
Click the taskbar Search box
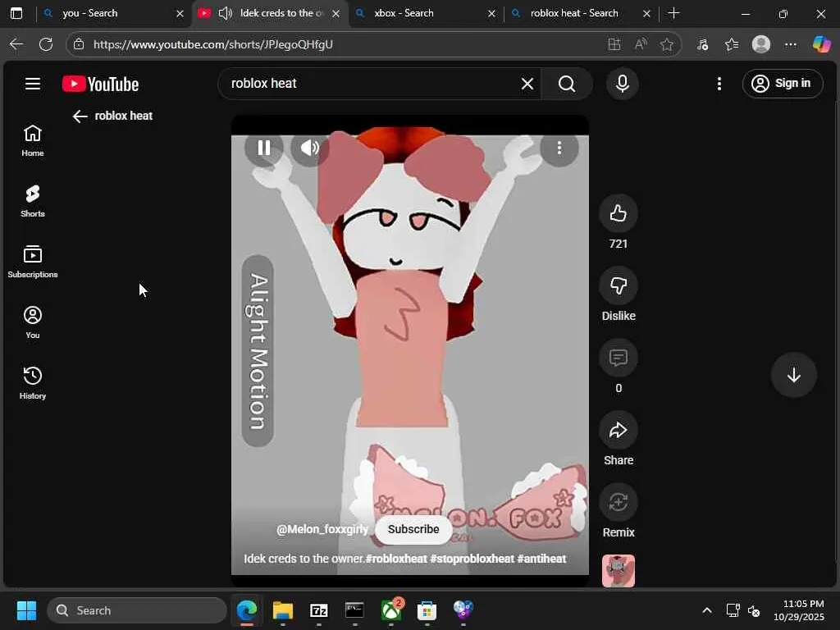coord(137,610)
